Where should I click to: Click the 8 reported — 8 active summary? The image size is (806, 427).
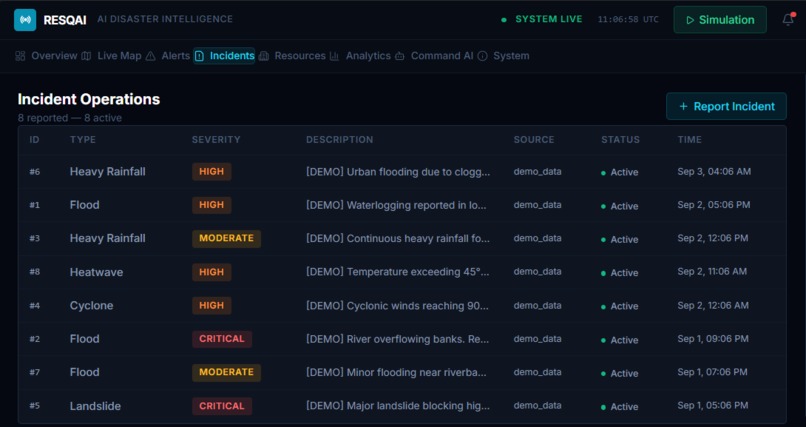[x=70, y=118]
